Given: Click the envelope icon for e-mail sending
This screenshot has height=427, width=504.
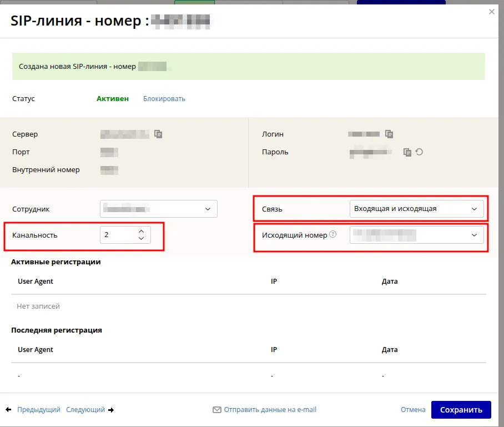Looking at the screenshot, I should [x=217, y=410].
